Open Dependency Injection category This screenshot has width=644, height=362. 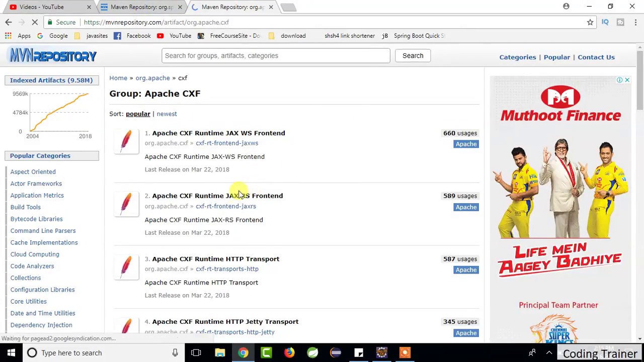pos(41,325)
